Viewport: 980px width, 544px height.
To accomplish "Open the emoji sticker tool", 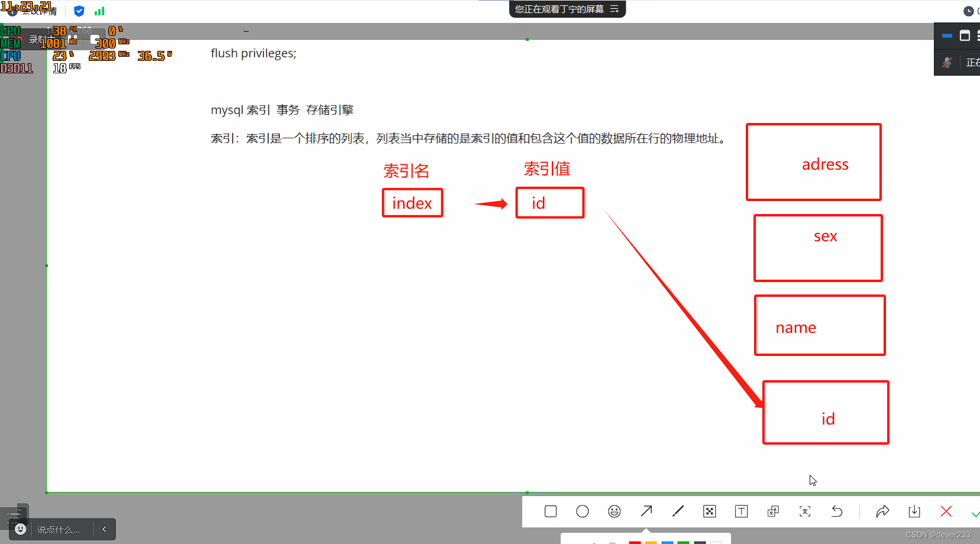I will (x=614, y=511).
